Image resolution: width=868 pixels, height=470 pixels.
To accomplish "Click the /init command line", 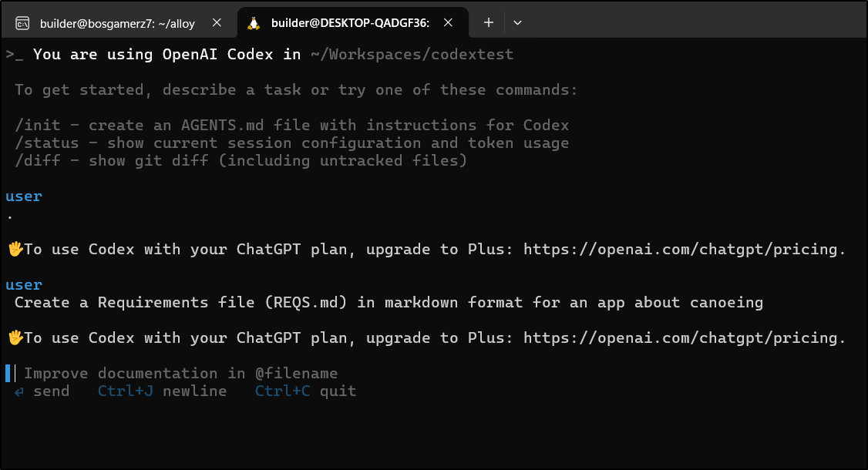I will (291, 126).
